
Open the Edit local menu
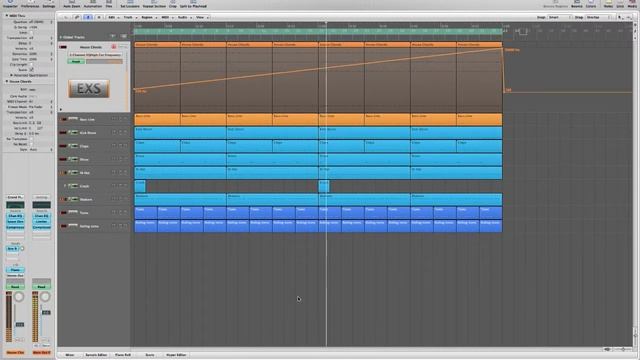(113, 18)
